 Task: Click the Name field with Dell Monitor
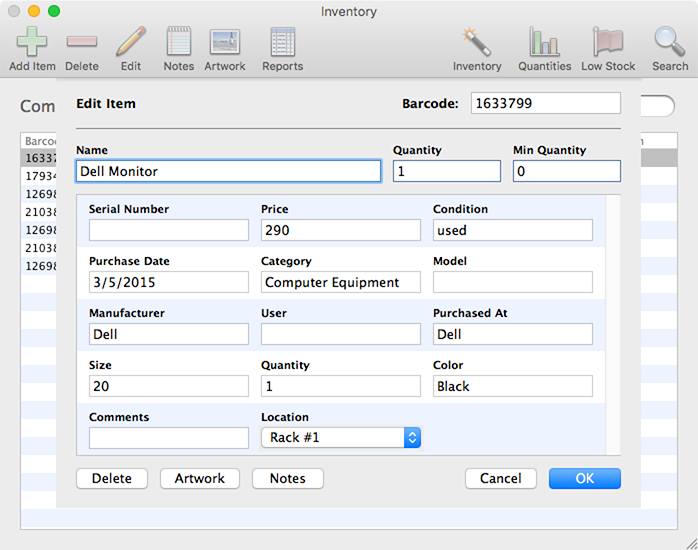tap(228, 171)
